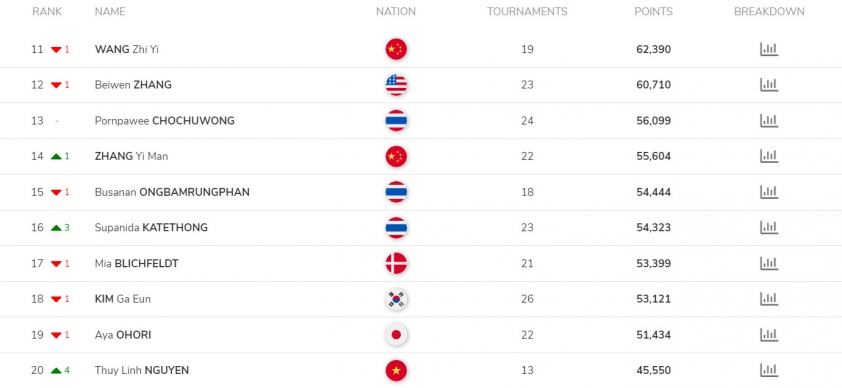Open Supanida KATETHONG player link

point(151,228)
